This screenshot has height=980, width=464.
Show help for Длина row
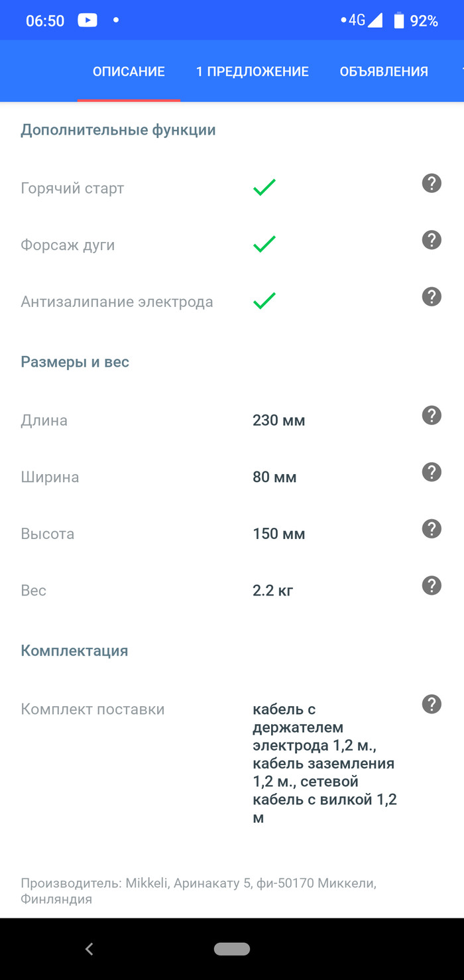pyautogui.click(x=432, y=415)
